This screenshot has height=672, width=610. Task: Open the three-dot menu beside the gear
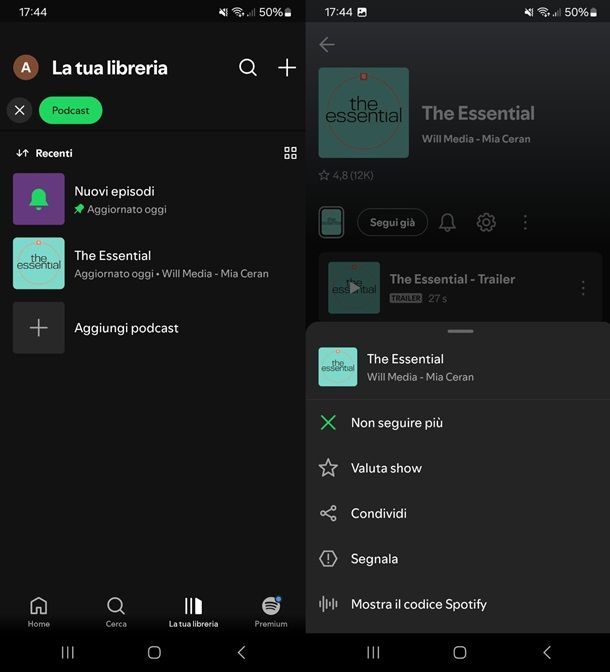point(525,222)
